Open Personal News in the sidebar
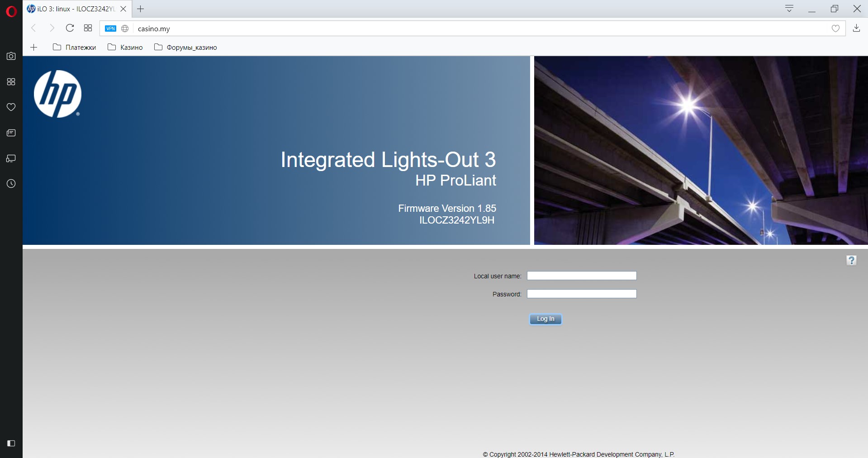The height and width of the screenshot is (458, 868). [x=11, y=133]
